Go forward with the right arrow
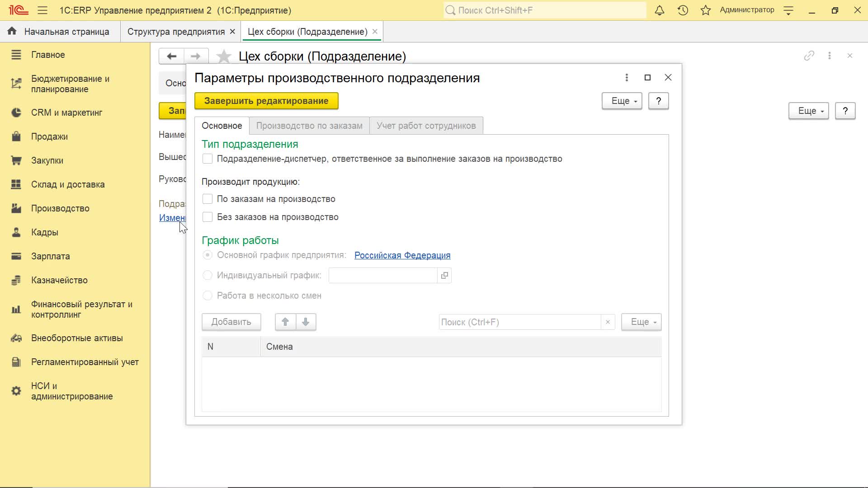The image size is (868, 488). 196,56
